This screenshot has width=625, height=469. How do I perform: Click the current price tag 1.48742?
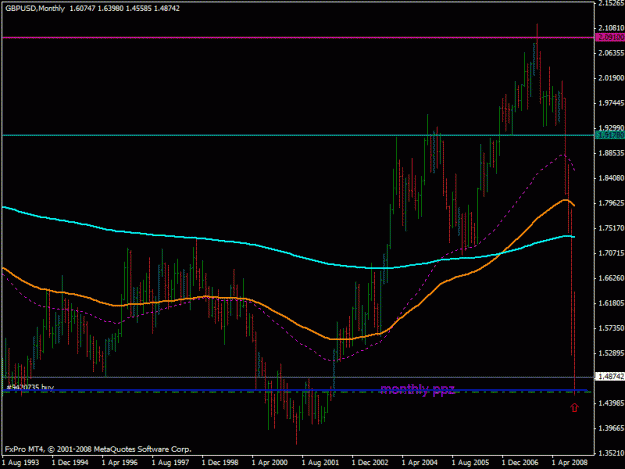610,377
